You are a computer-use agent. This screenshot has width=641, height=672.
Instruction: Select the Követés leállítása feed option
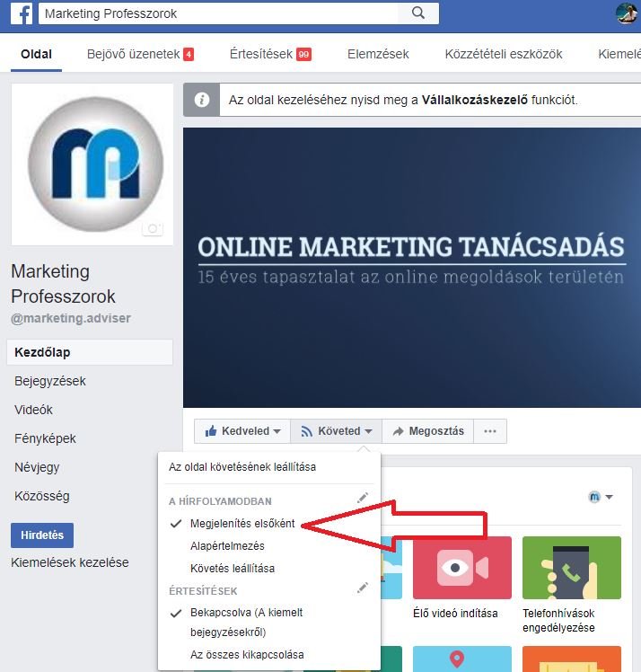click(x=233, y=569)
